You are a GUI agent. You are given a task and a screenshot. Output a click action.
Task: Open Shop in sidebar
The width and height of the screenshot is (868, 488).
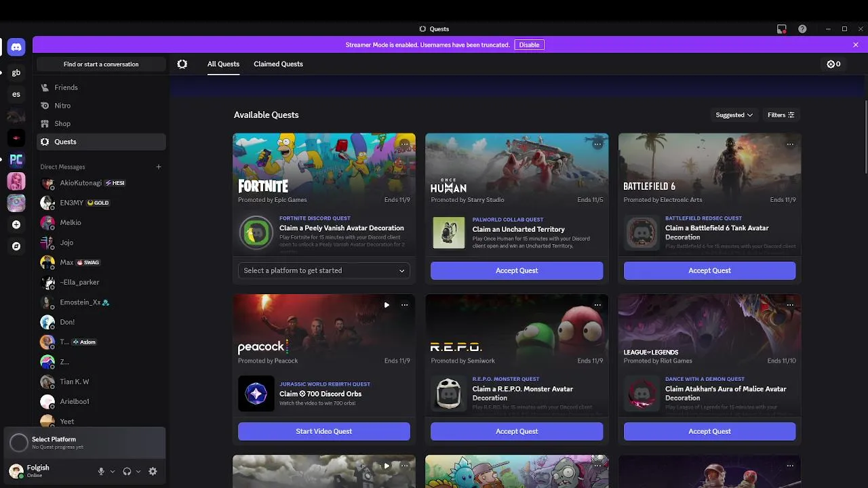101,123
